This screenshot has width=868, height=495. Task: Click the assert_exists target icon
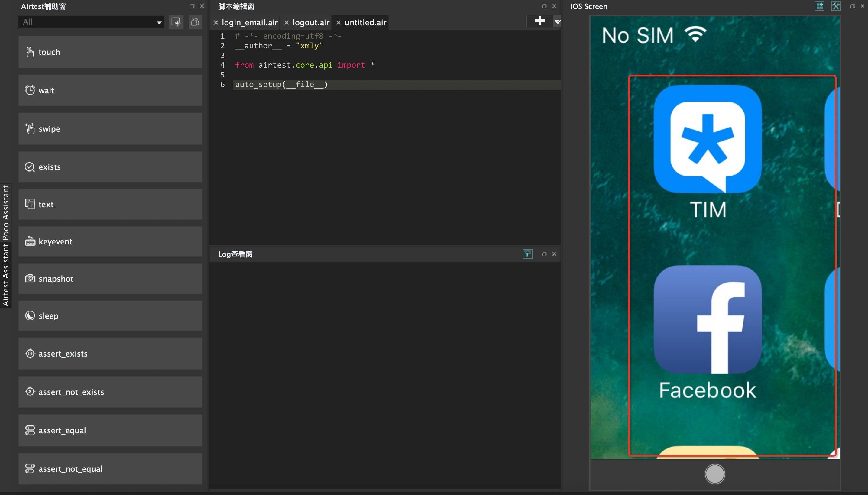tap(30, 354)
